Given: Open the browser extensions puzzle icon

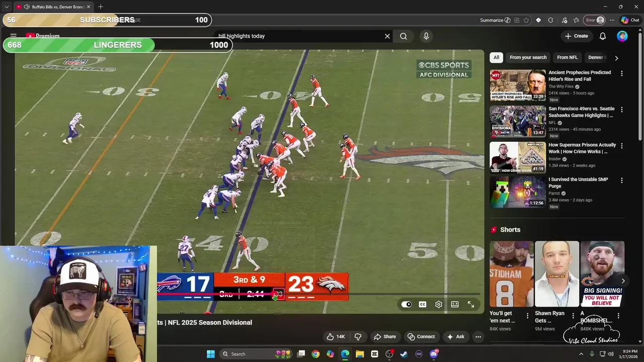Looking at the screenshot, I should click(550, 20).
